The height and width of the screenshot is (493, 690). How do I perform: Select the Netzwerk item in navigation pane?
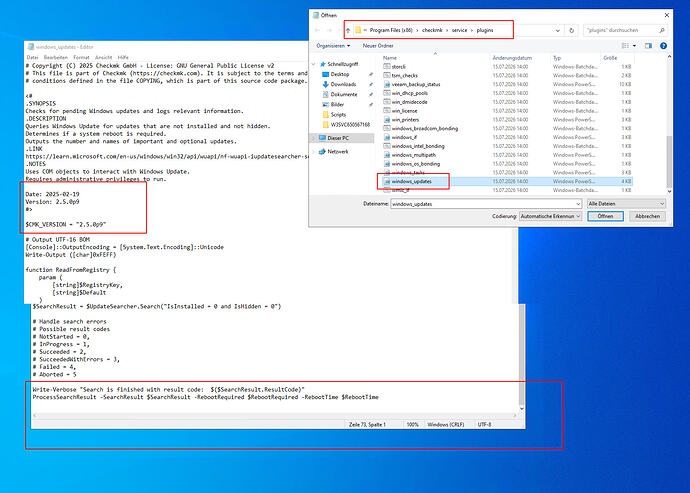coord(338,151)
